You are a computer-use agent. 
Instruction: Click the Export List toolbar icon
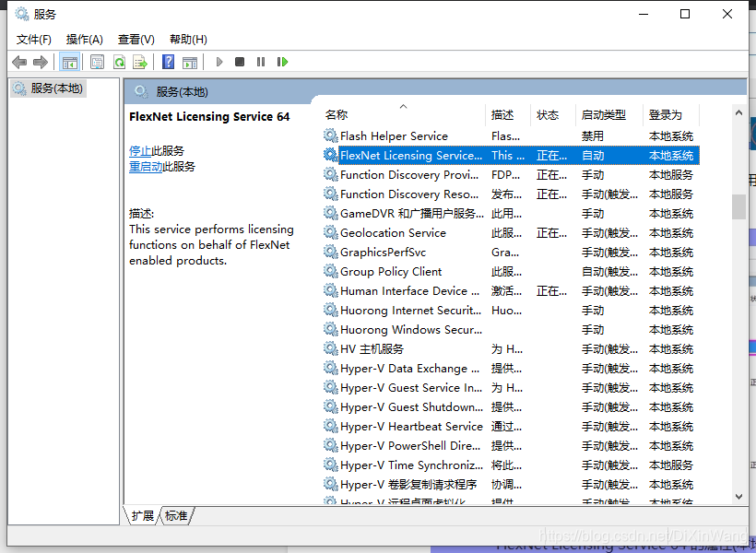click(x=140, y=62)
